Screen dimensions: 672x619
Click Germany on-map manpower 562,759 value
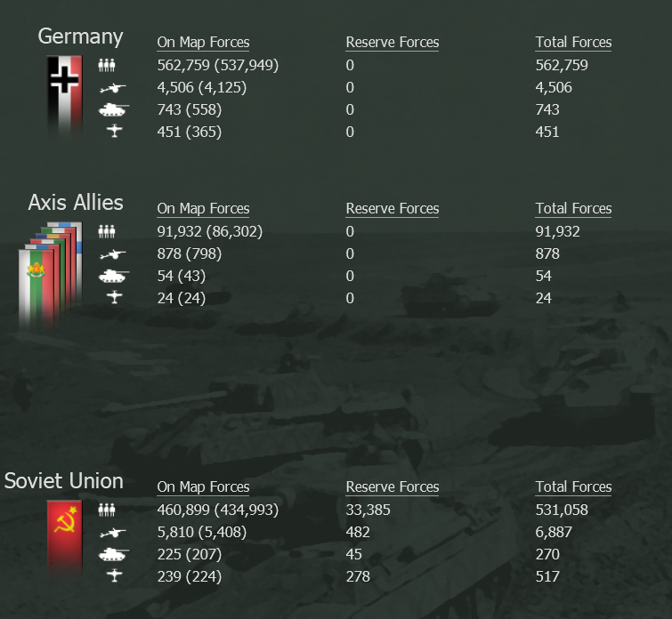(183, 65)
